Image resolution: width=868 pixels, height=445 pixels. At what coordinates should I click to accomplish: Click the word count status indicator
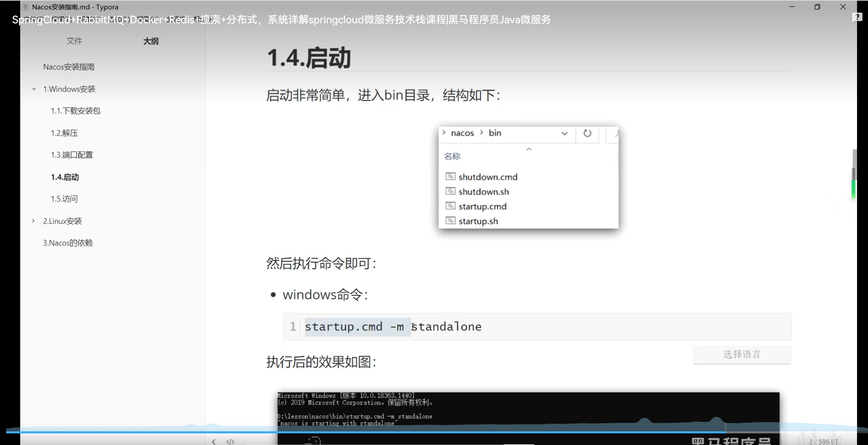[x=823, y=442]
